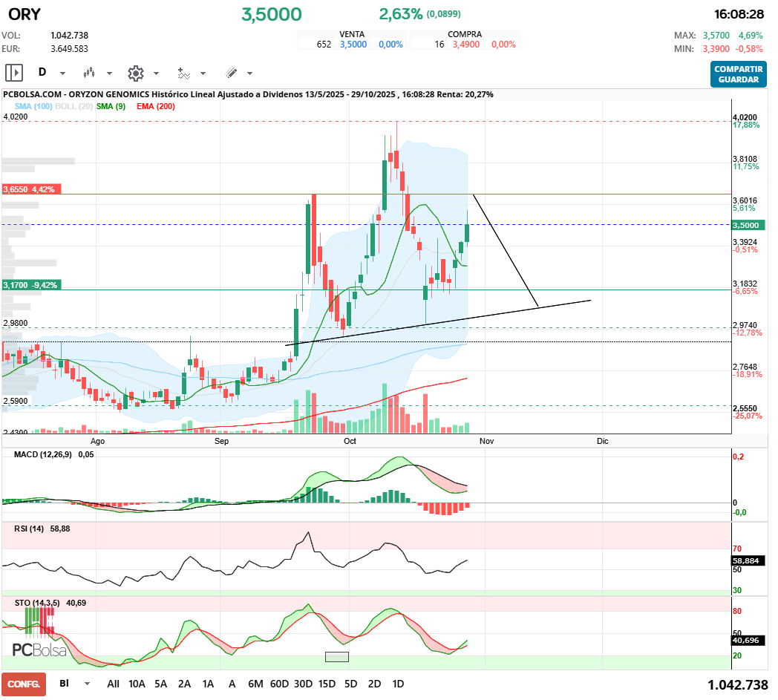This screenshot has height=700, width=778.
Task: Expand the drawing tools dropdown arrow
Action: point(249,73)
